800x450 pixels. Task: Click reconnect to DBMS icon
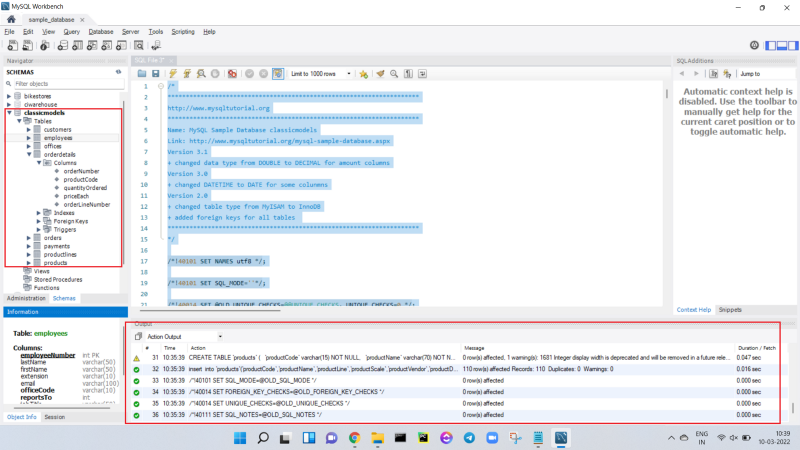pos(156,45)
